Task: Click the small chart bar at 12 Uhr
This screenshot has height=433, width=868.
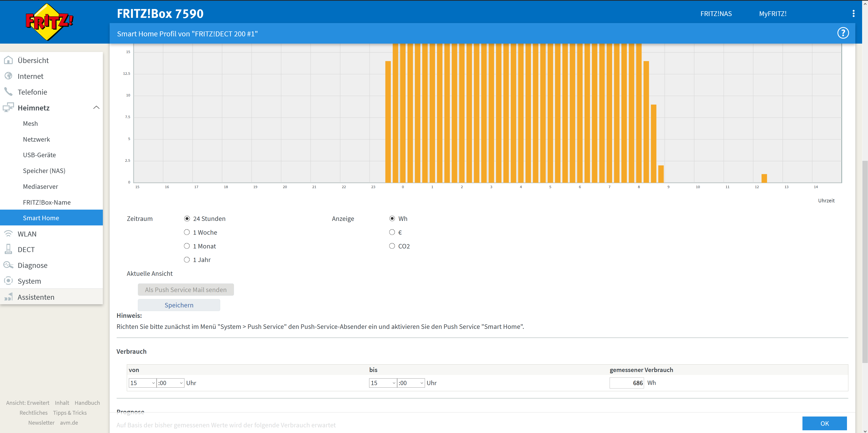Action: pyautogui.click(x=764, y=178)
